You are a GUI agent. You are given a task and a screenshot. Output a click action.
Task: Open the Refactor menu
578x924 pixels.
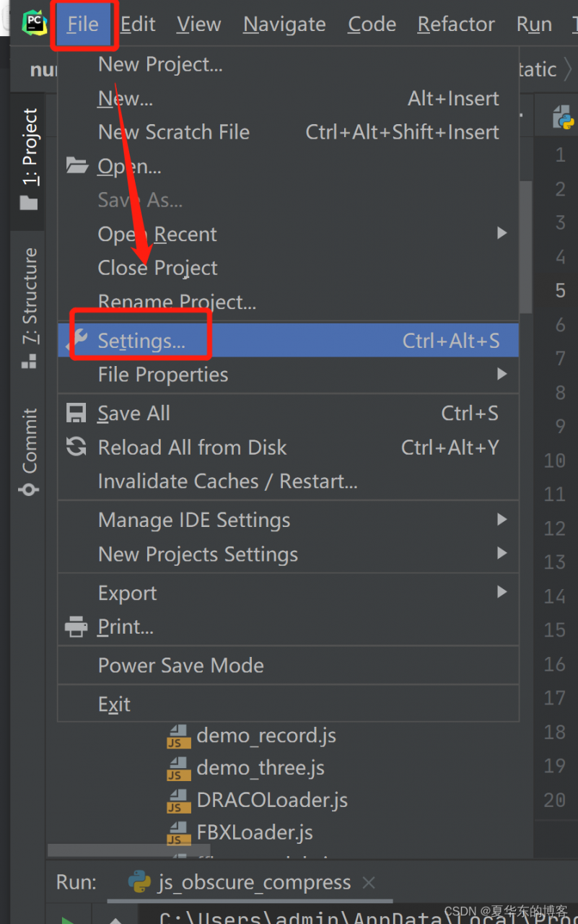coord(456,24)
